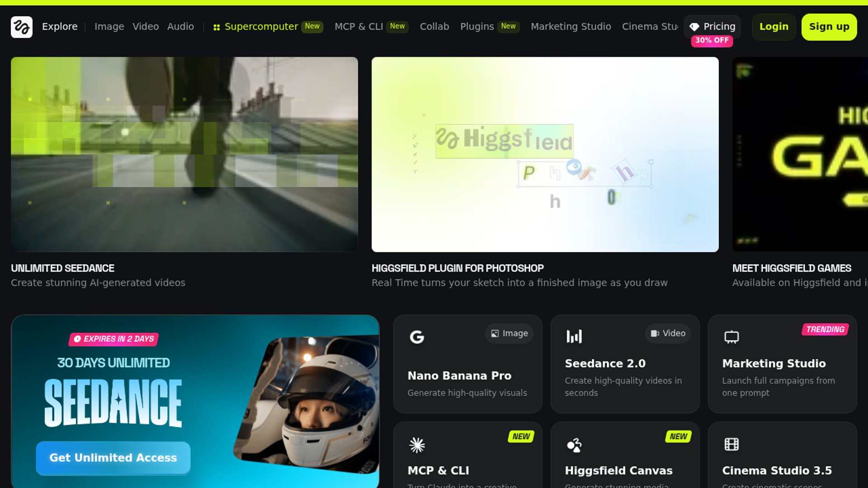Go to Supercomputer in navigation
The image size is (868, 488).
[x=261, y=27]
